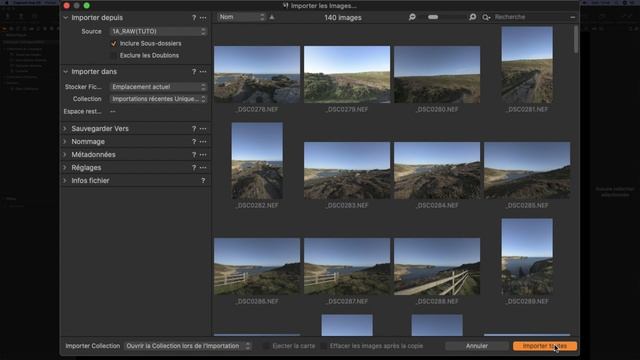Select thumbnail _DSC0284.NEF
The height and width of the screenshot is (360, 640).
coord(437,171)
